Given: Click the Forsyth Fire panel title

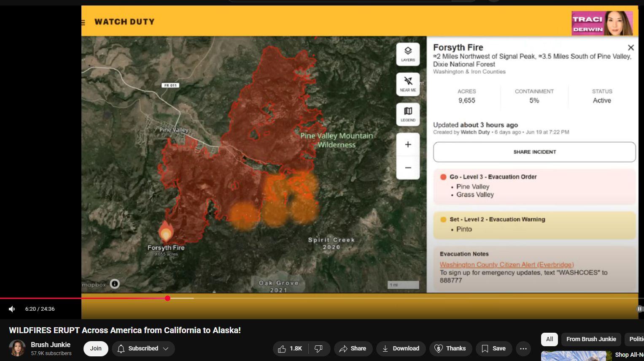Looking at the screenshot, I should coord(458,48).
